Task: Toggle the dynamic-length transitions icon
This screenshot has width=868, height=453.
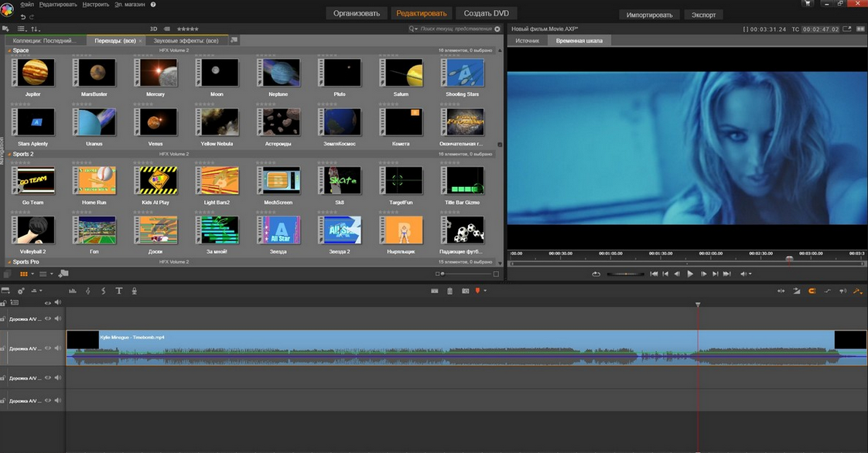Action: (x=797, y=291)
